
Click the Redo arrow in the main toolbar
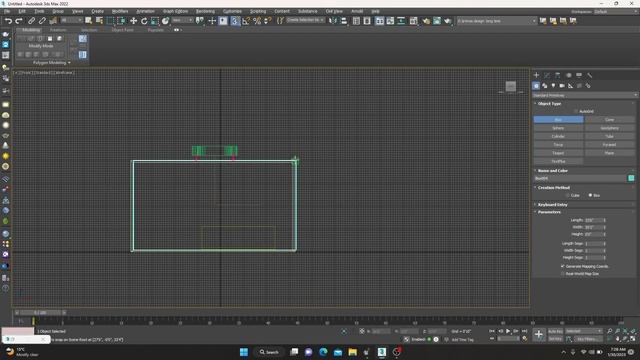(19, 21)
